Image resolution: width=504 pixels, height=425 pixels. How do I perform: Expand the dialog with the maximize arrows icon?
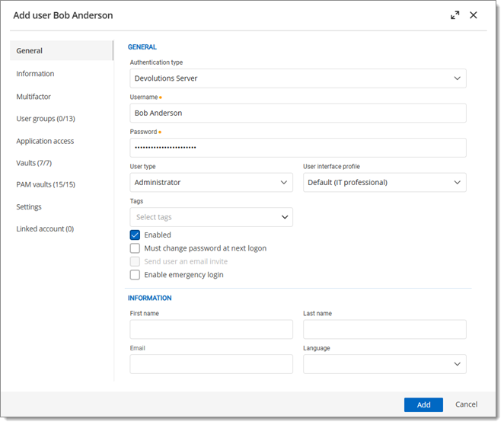pyautogui.click(x=455, y=15)
